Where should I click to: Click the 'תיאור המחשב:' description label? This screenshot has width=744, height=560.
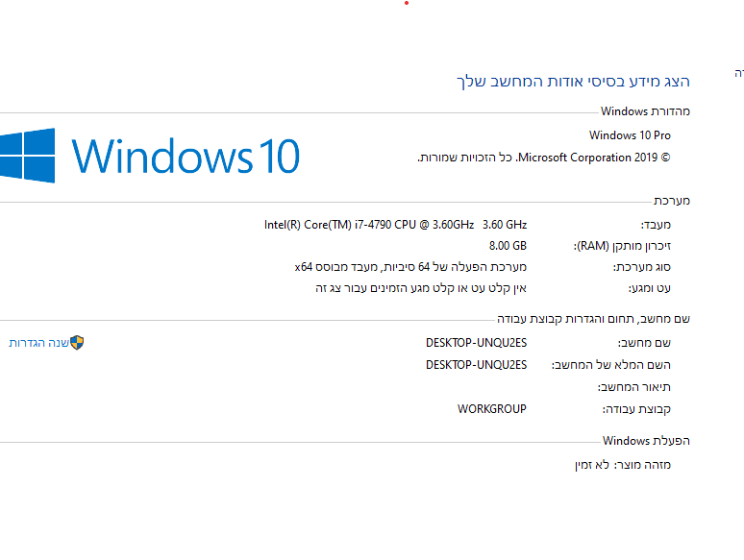coord(633,387)
